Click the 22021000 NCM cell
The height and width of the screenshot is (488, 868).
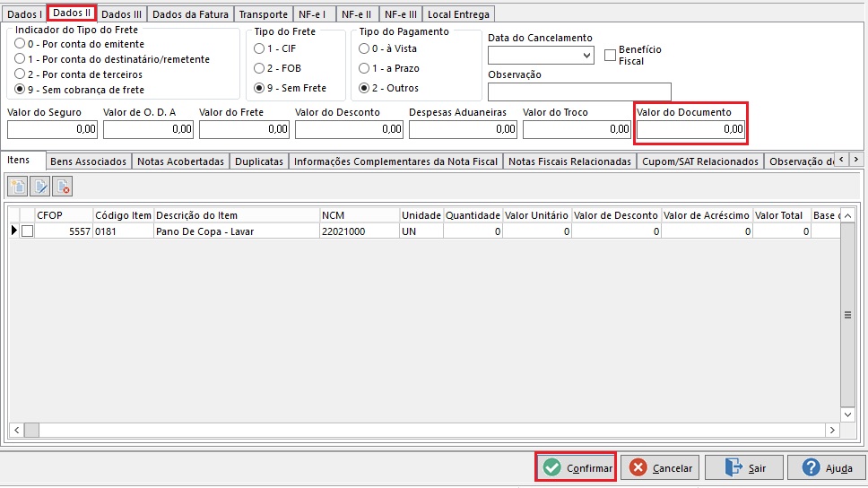tap(360, 231)
